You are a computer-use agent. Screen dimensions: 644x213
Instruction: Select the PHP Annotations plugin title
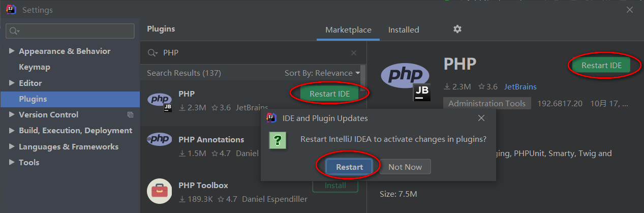[x=211, y=139]
